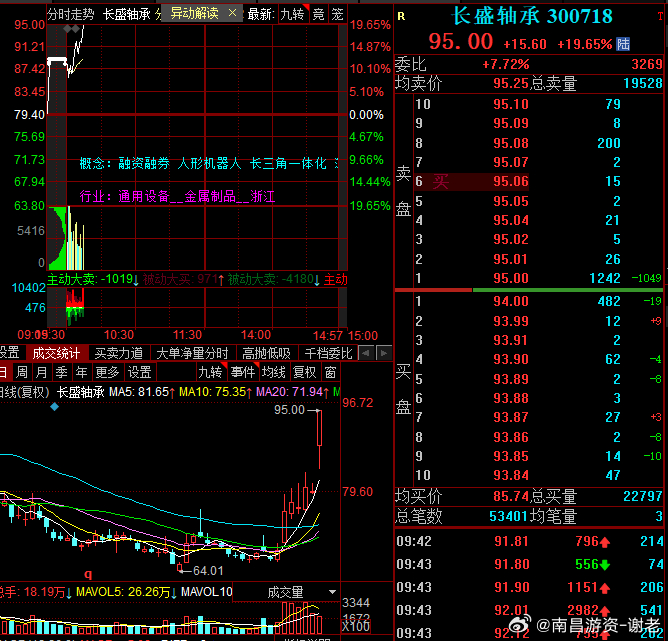Click the 九转 button in top bar
668x641 pixels.
pos(293,14)
